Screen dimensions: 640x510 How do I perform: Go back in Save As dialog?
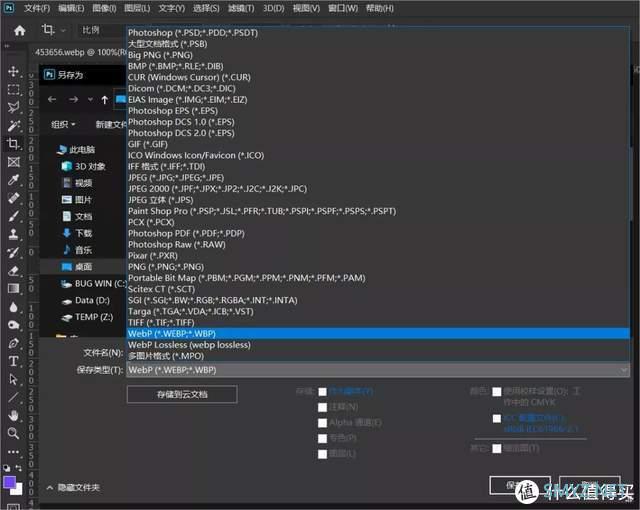click(52, 99)
